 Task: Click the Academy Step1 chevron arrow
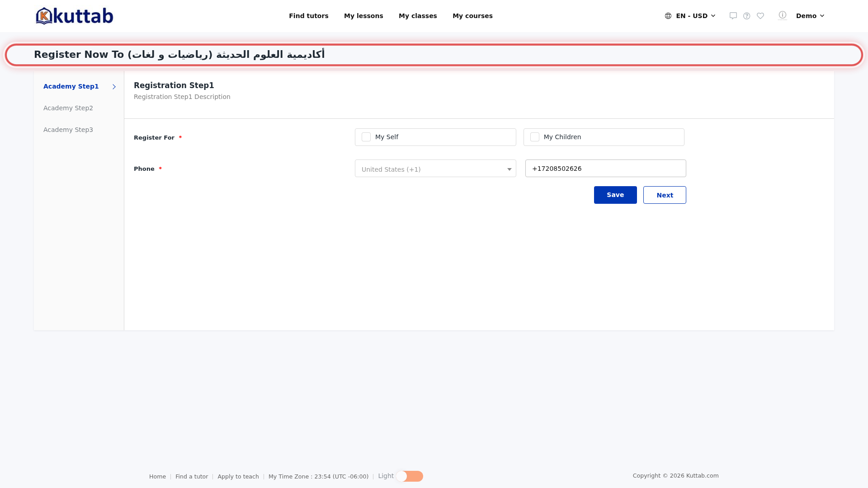[114, 87]
